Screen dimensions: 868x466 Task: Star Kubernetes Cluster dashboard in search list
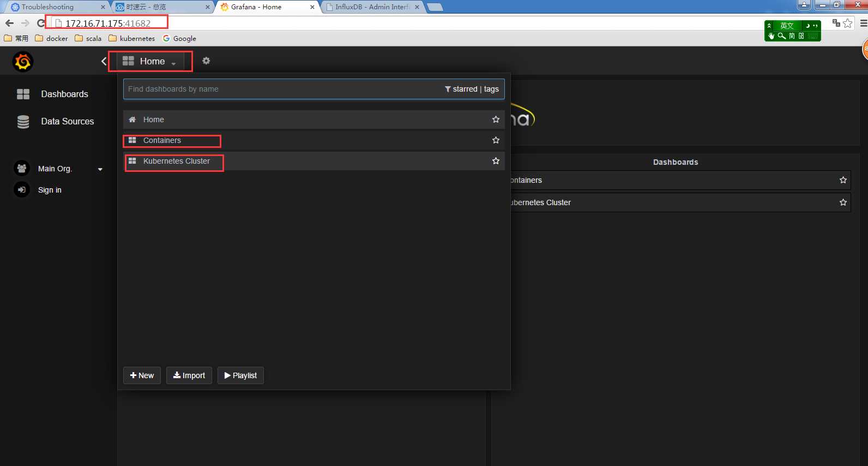click(x=496, y=161)
